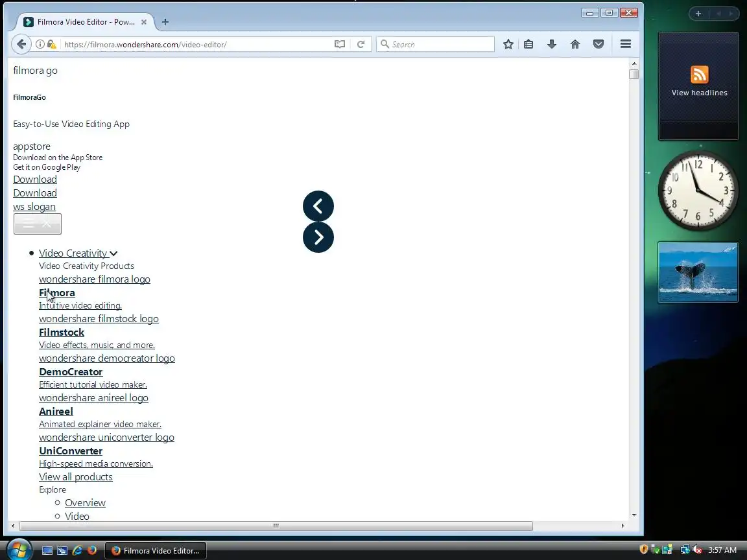The height and width of the screenshot is (560, 747).
Task: Expand the Video Creativity menu chevron
Action: (x=113, y=253)
